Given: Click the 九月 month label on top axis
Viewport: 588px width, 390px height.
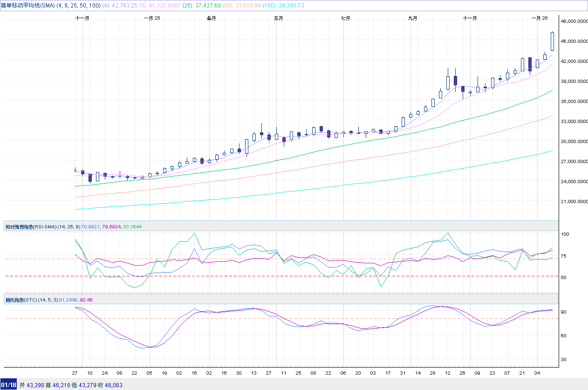Looking at the screenshot, I should (412, 18).
